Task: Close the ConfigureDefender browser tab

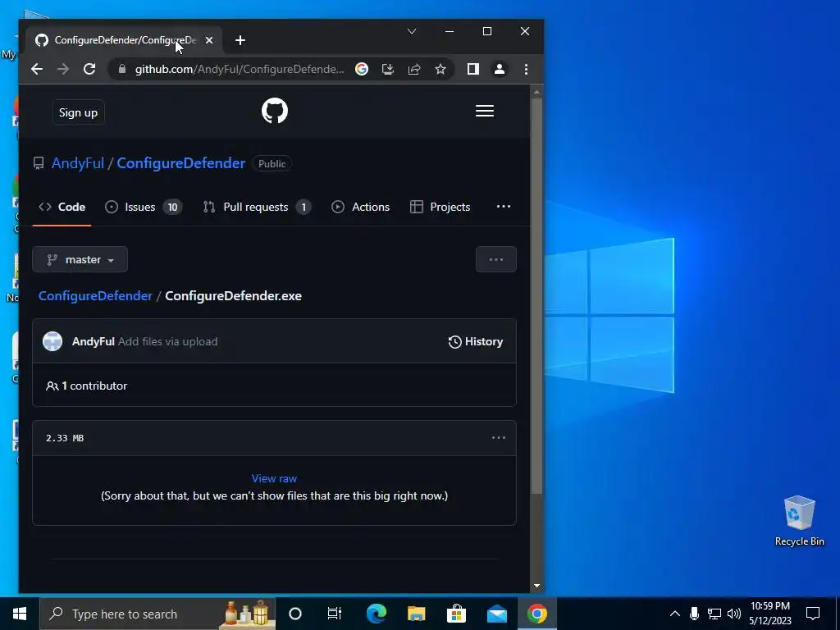Action: [209, 40]
